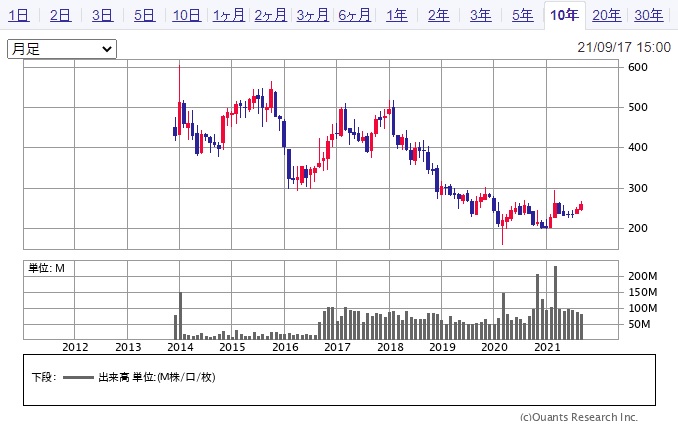This screenshot has height=428, width=678.
Task: Select the 5日 time range tab
Action: coord(144,16)
